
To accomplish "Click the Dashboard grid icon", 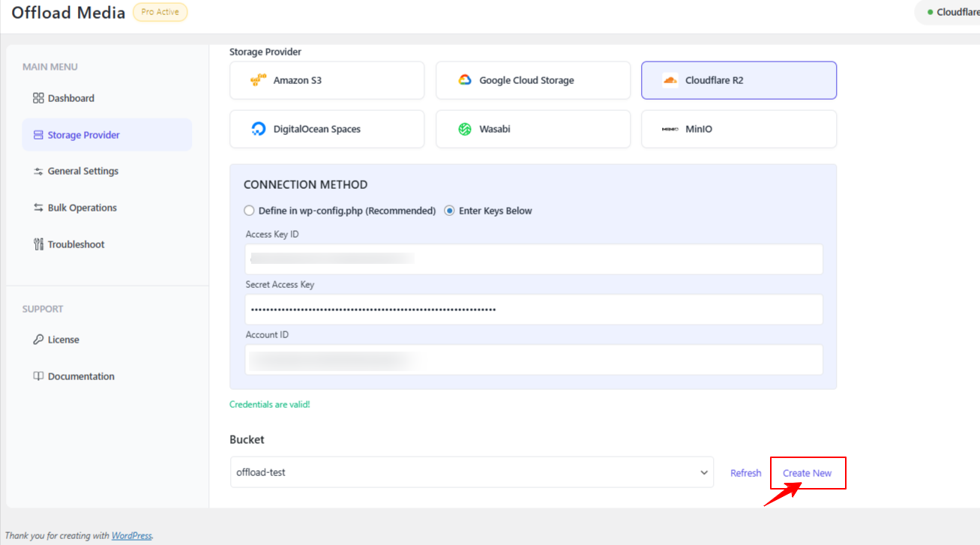I will (x=38, y=98).
